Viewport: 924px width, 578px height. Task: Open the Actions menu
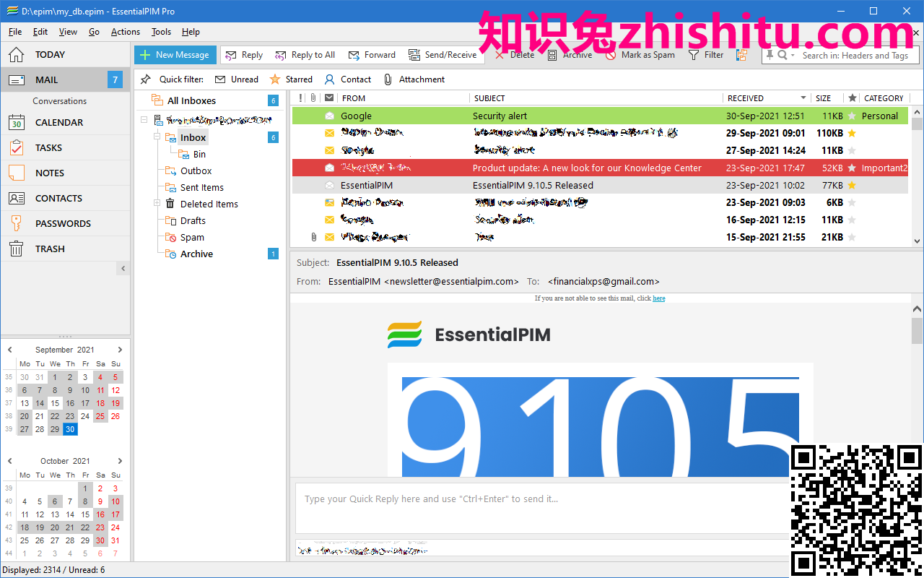[126, 32]
